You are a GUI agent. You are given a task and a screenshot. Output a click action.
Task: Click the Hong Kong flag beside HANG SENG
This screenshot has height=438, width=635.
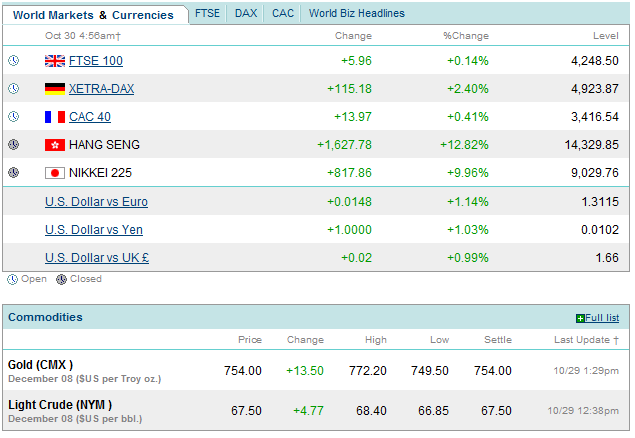pos(55,145)
